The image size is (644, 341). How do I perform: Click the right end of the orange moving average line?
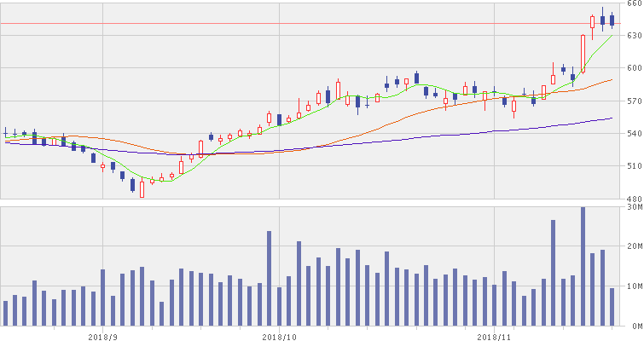pyautogui.click(x=612, y=79)
